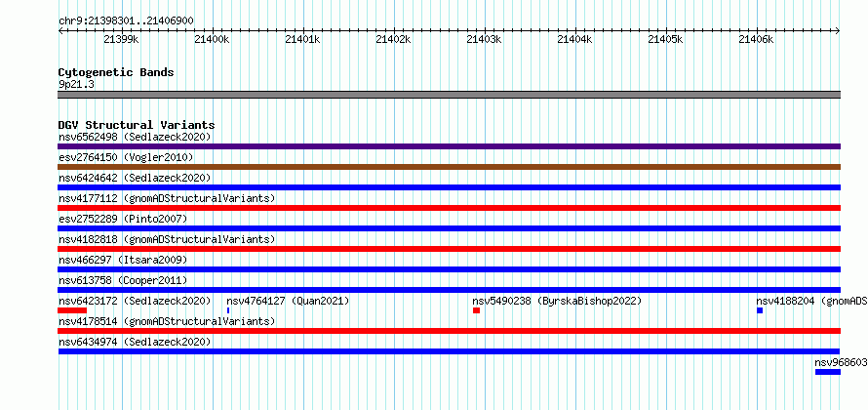Click the red nsv4182818 variant bar
The image size is (868, 410).
tap(449, 249)
